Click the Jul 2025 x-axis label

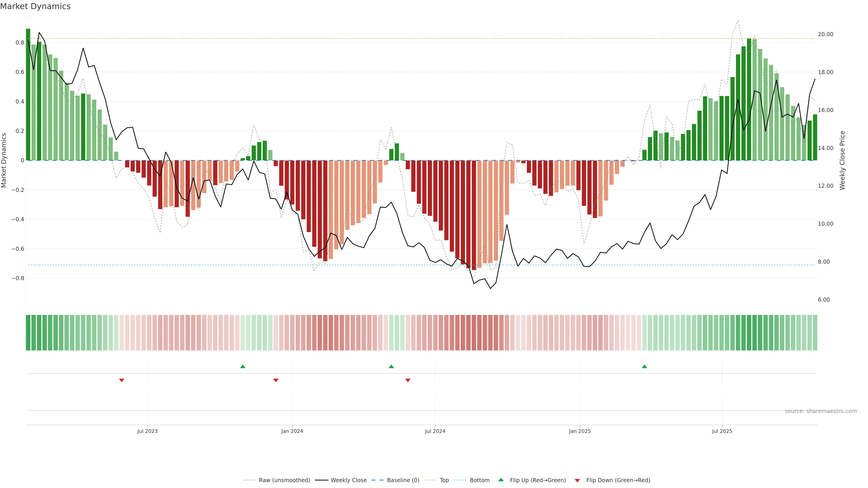click(x=722, y=431)
